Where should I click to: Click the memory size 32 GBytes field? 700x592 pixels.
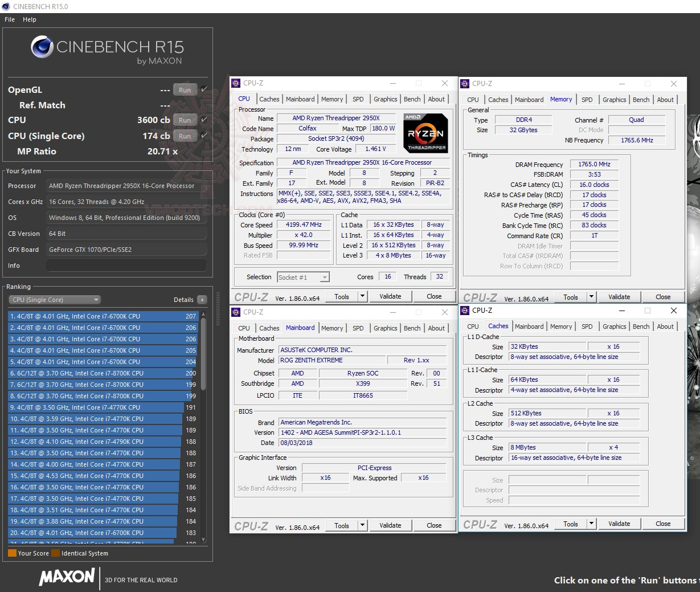(x=523, y=130)
